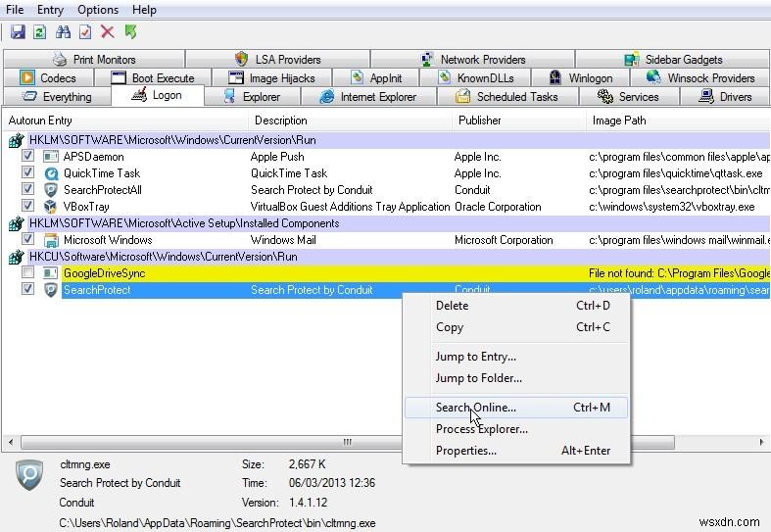The image size is (771, 532).
Task: Select Jump to Entry... in context menu
Action: [x=516, y=357]
